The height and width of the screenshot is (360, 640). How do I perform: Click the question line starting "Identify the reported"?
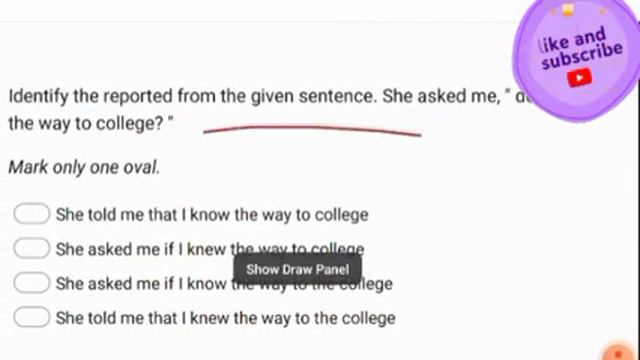point(261,97)
